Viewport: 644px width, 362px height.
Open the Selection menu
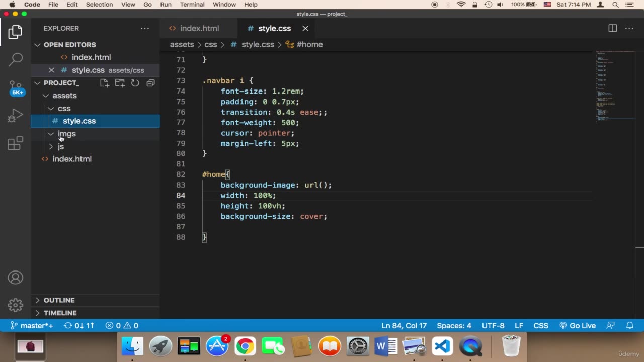pyautogui.click(x=99, y=5)
